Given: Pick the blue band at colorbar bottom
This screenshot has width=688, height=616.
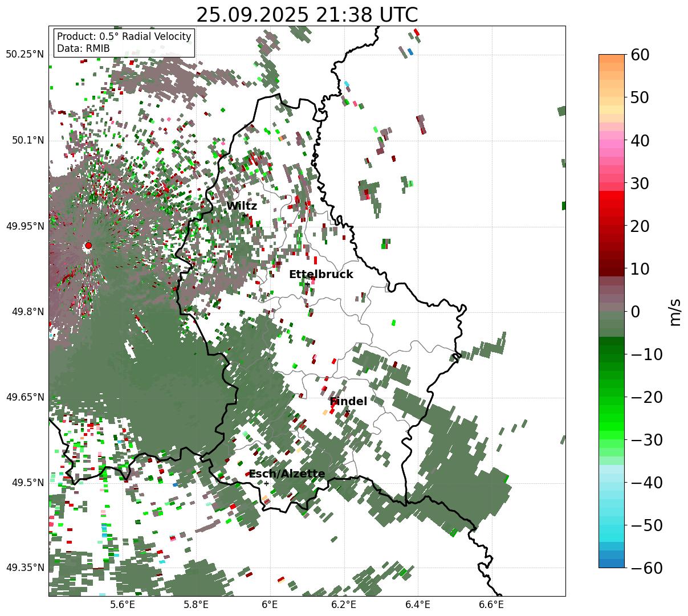Looking at the screenshot, I should (612, 564).
